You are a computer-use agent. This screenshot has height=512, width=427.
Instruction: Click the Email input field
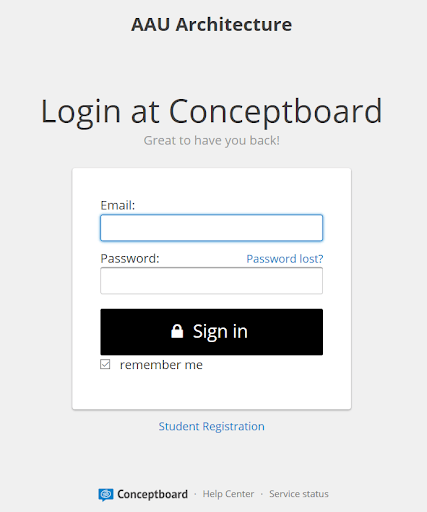tap(211, 228)
